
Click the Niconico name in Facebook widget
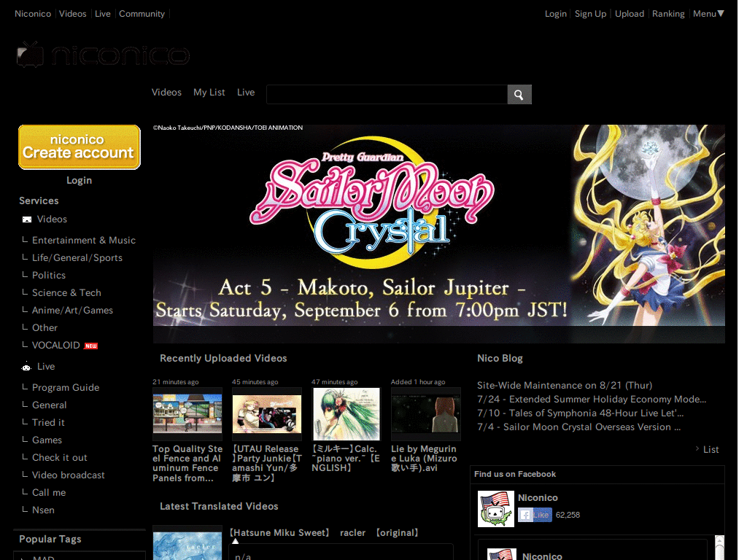pyautogui.click(x=538, y=497)
